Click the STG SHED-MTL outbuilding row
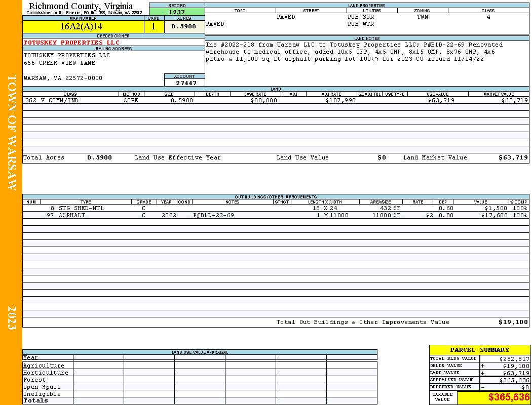532x405 pixels. pyautogui.click(x=276, y=208)
